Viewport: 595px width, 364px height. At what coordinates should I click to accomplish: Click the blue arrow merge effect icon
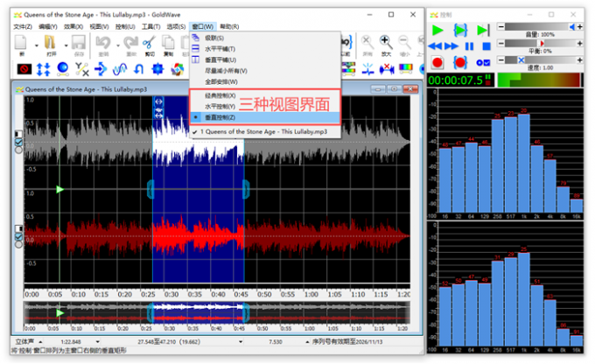click(x=101, y=69)
